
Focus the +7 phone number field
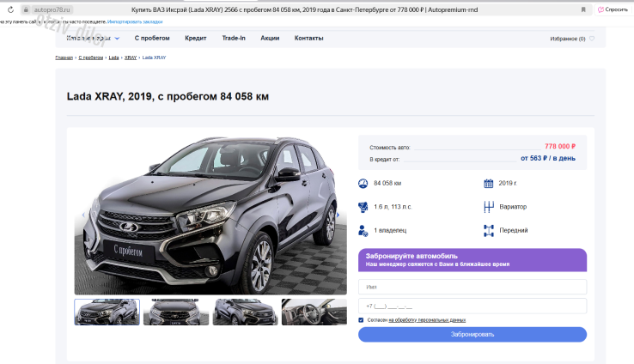coord(472,306)
